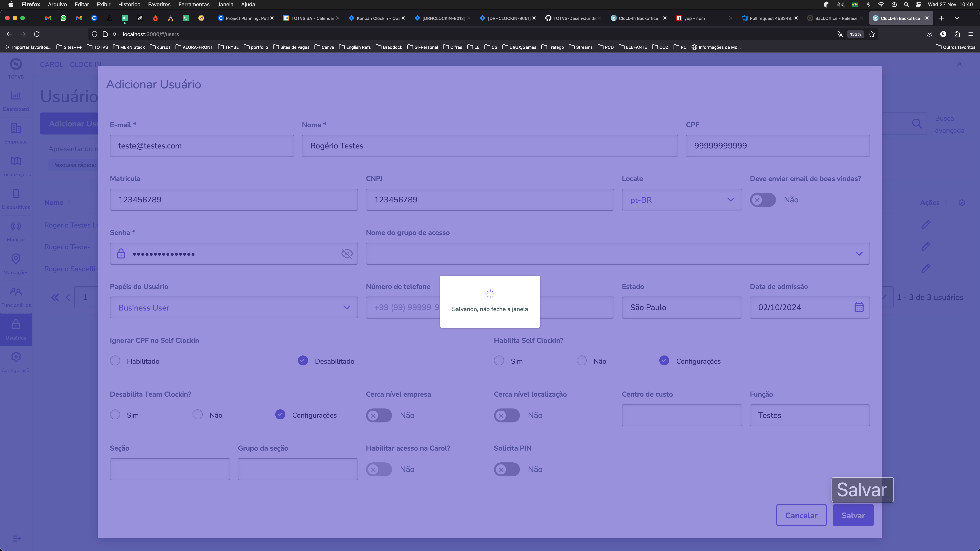Click the Cancelar button

pyautogui.click(x=801, y=515)
